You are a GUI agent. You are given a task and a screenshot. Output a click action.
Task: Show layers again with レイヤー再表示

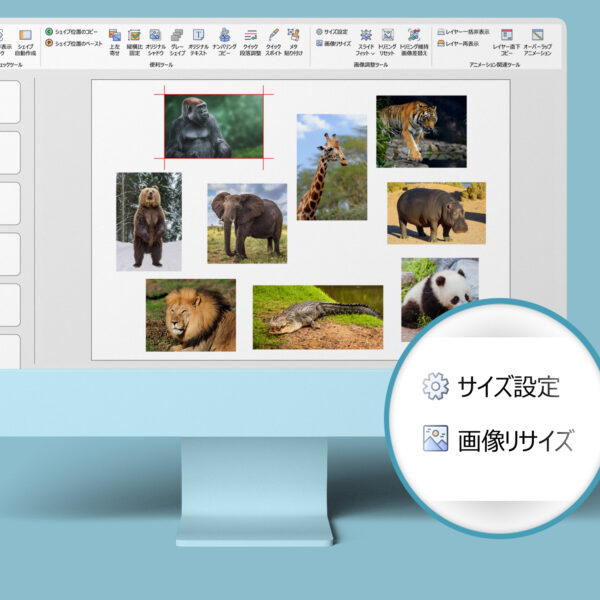click(458, 44)
